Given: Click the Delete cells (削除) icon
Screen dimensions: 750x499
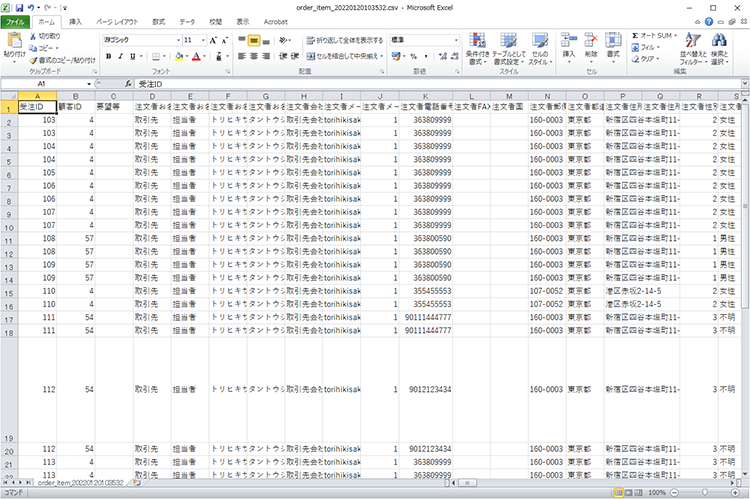Looking at the screenshot, I should (x=590, y=44).
